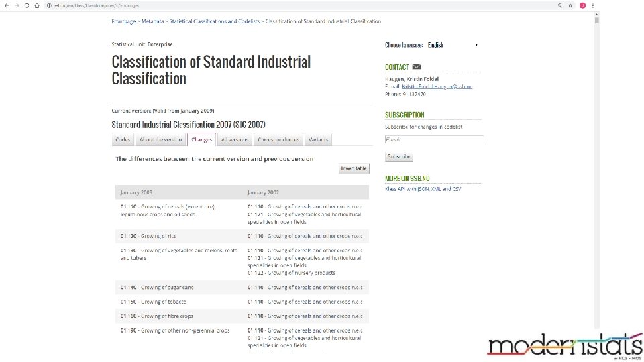644x362 pixels.
Task: Click the browser forward arrow
Action: pyautogui.click(x=17, y=5)
